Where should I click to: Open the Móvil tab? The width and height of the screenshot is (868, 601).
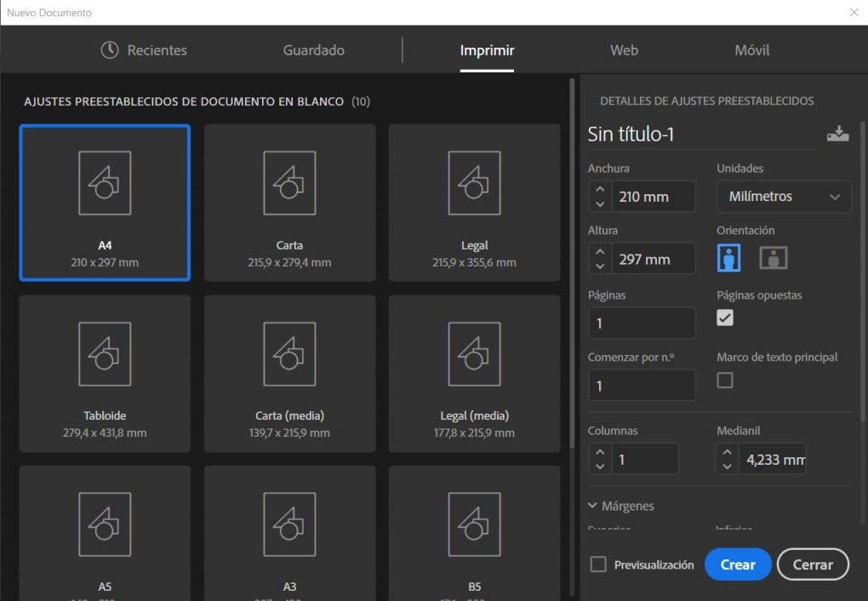[751, 50]
